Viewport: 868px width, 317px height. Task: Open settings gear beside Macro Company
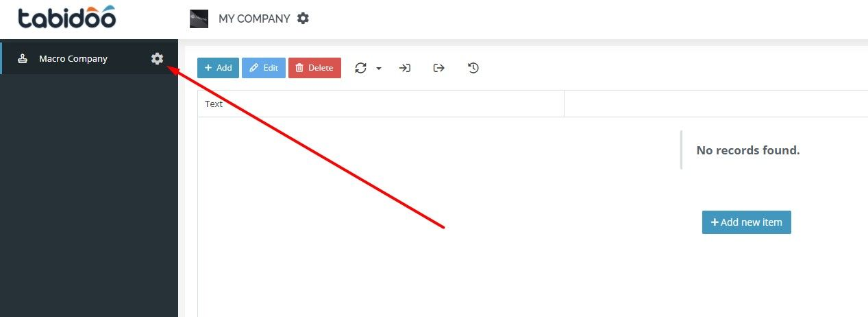[158, 59]
